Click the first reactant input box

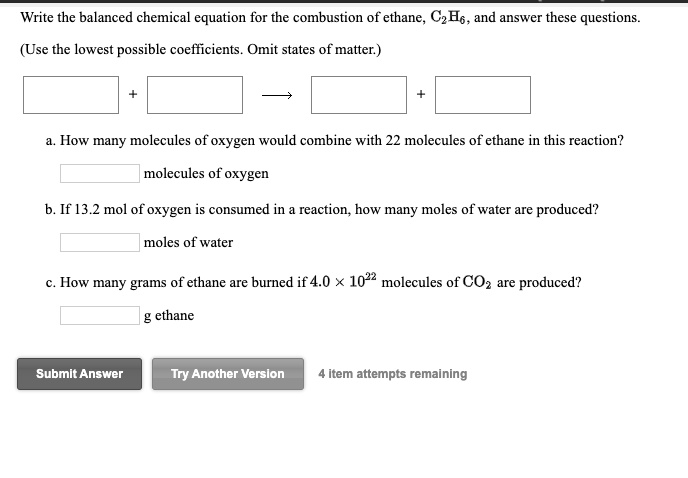[x=71, y=95]
